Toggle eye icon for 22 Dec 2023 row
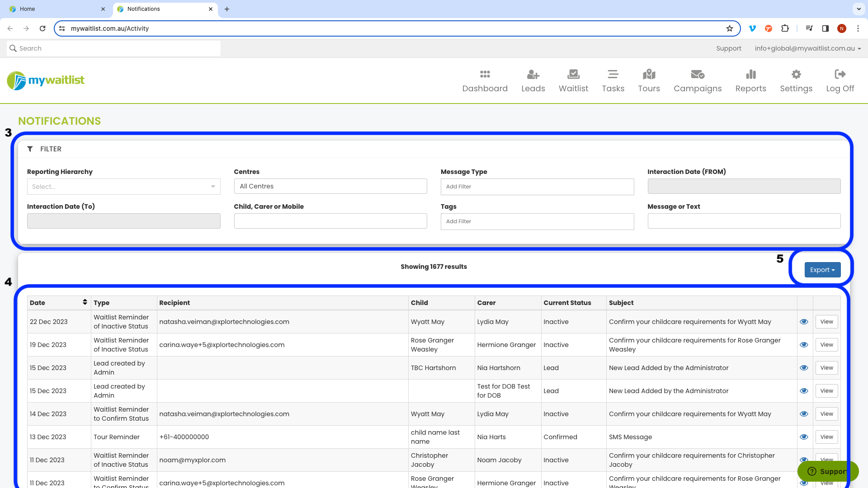 point(804,322)
